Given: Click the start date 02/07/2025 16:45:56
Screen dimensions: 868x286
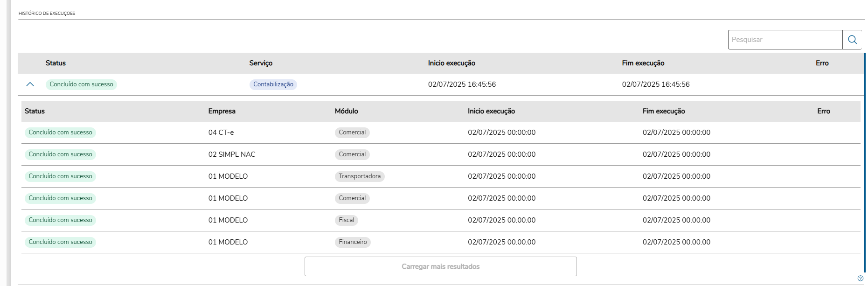Looking at the screenshot, I should tap(462, 84).
